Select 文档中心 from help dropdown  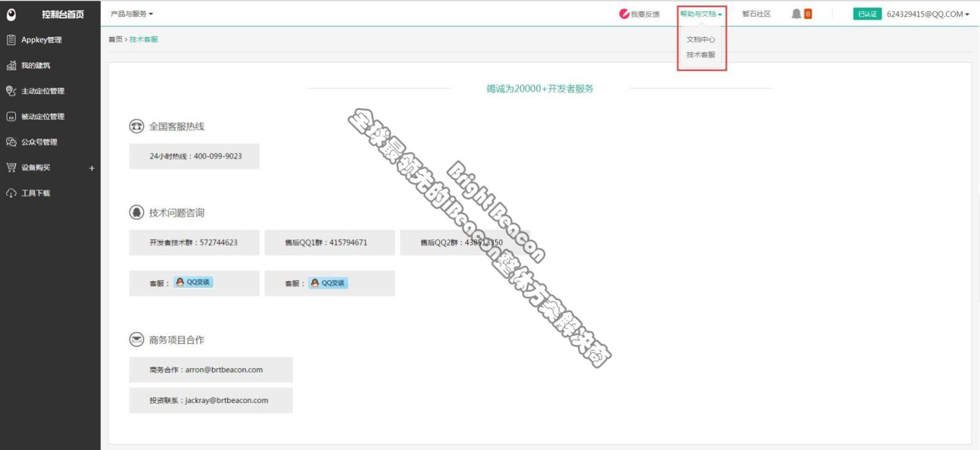pyautogui.click(x=700, y=39)
